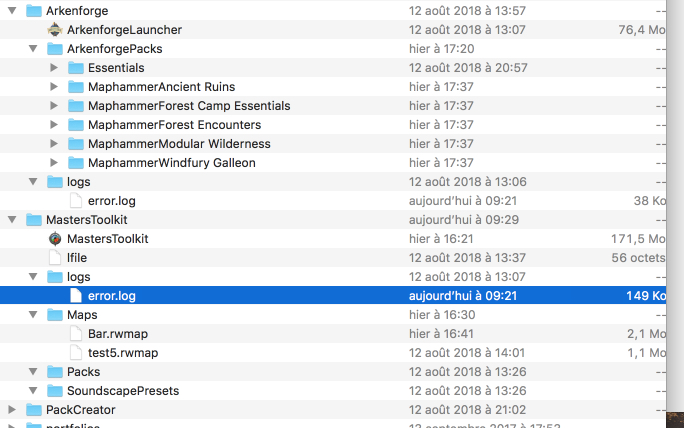
Task: Select the MaphammerForest Camp Essentials folder
Action: [188, 106]
